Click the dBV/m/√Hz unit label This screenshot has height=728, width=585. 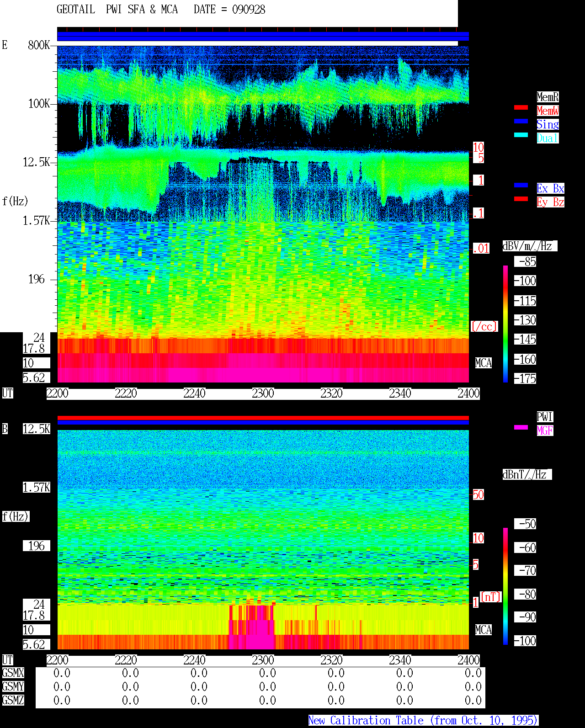(x=530, y=246)
